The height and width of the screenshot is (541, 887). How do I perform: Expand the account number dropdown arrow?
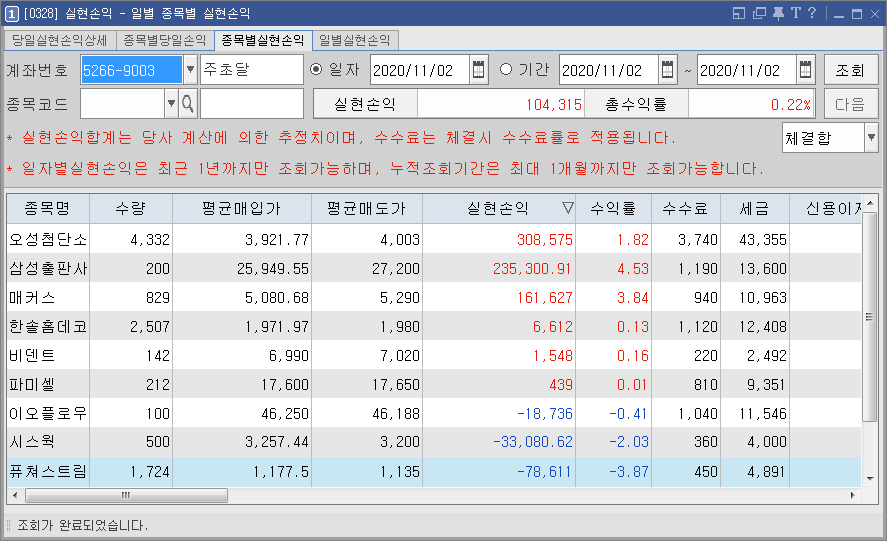tap(191, 70)
